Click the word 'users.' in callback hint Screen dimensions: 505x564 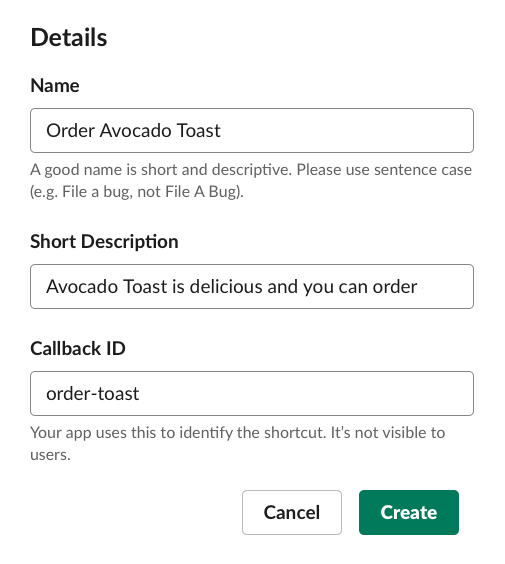(x=50, y=455)
